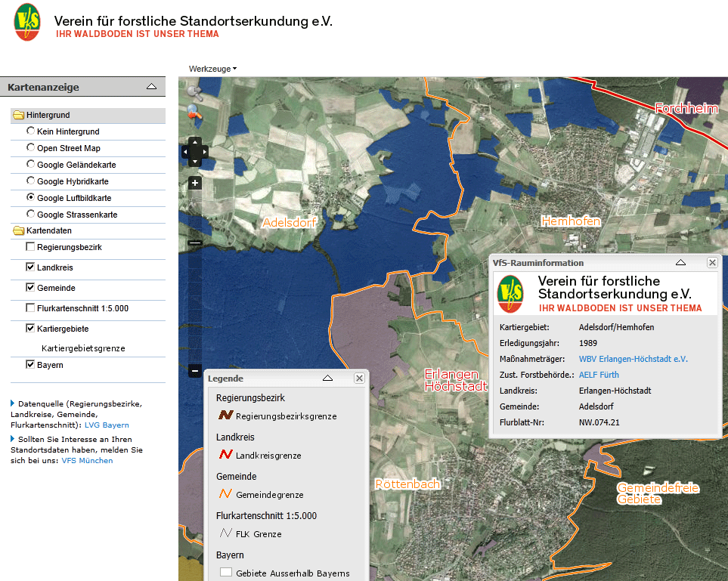Click the VfS logo in the Rauminformation panel

510,294
